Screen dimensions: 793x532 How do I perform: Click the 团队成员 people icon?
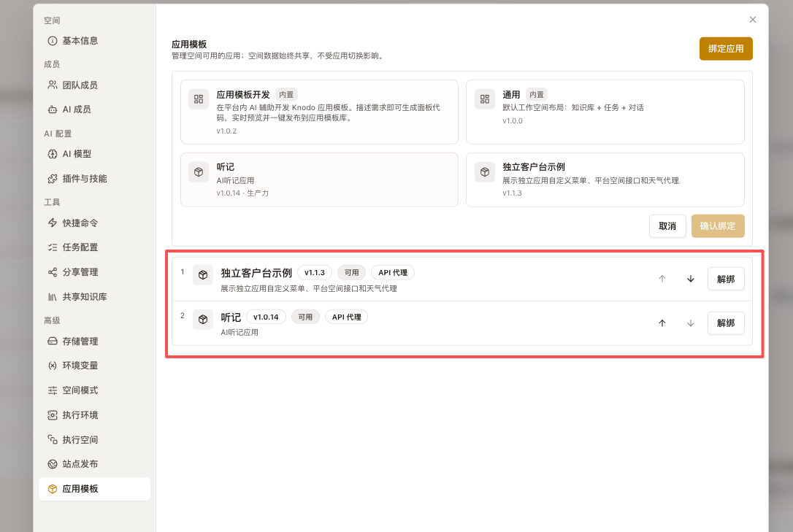coord(53,85)
